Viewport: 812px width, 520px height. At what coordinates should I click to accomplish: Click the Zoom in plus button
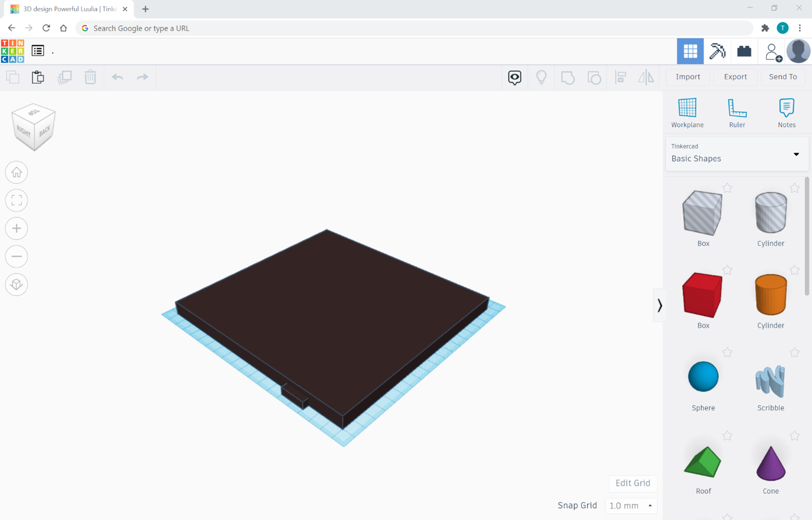(x=17, y=228)
